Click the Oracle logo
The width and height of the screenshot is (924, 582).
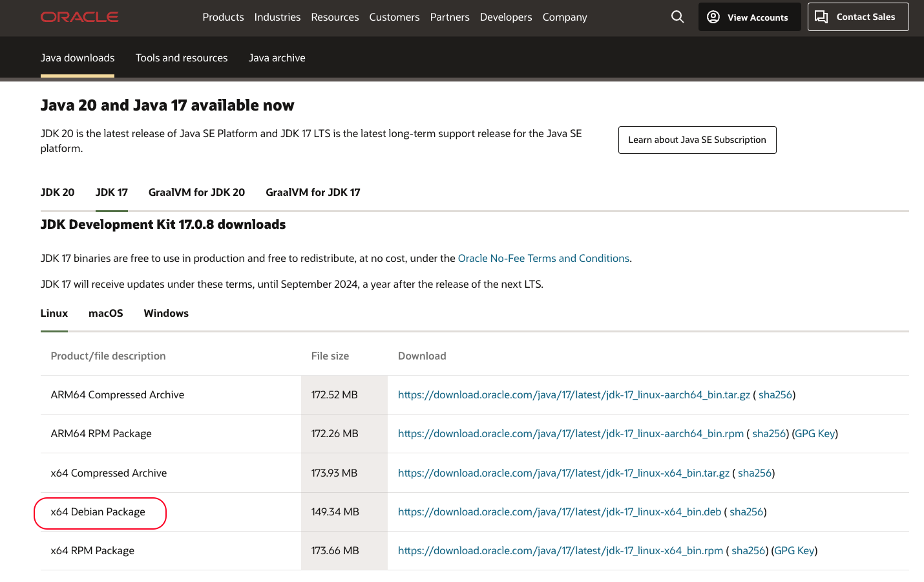point(79,17)
